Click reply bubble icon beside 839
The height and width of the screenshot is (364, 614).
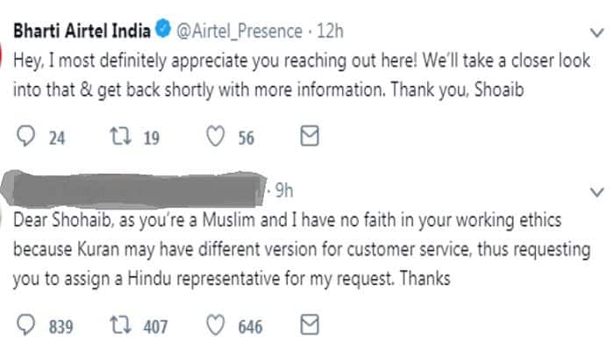tap(25, 326)
